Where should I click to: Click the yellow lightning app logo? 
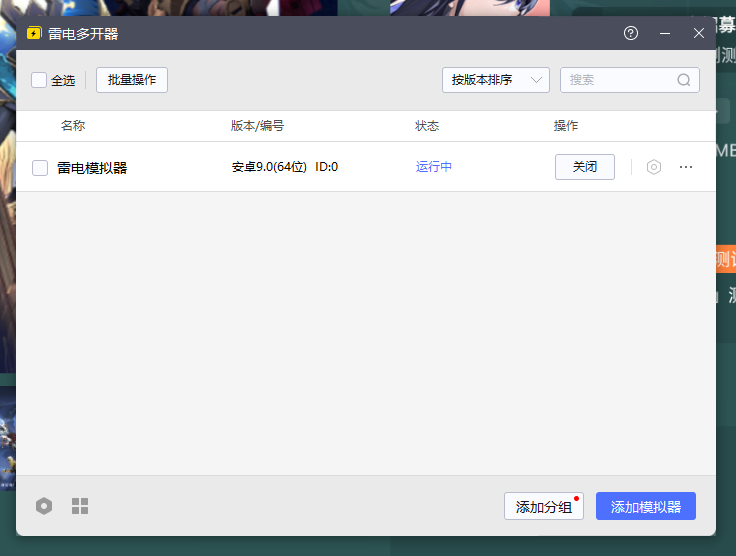pyautogui.click(x=34, y=33)
